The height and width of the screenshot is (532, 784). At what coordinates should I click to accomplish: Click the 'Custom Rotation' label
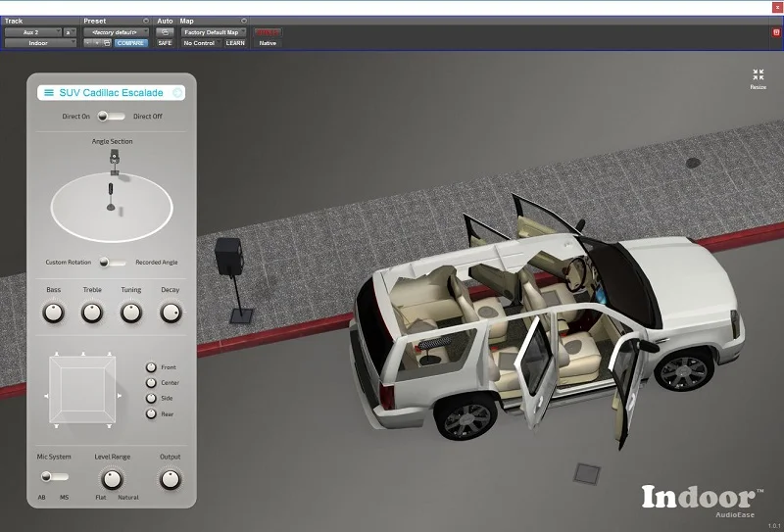click(x=69, y=262)
